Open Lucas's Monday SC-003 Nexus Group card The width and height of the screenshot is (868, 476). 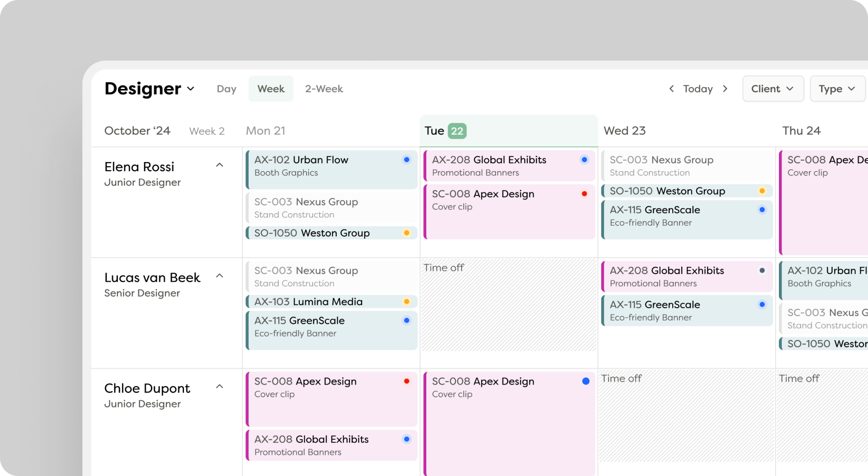click(x=331, y=276)
